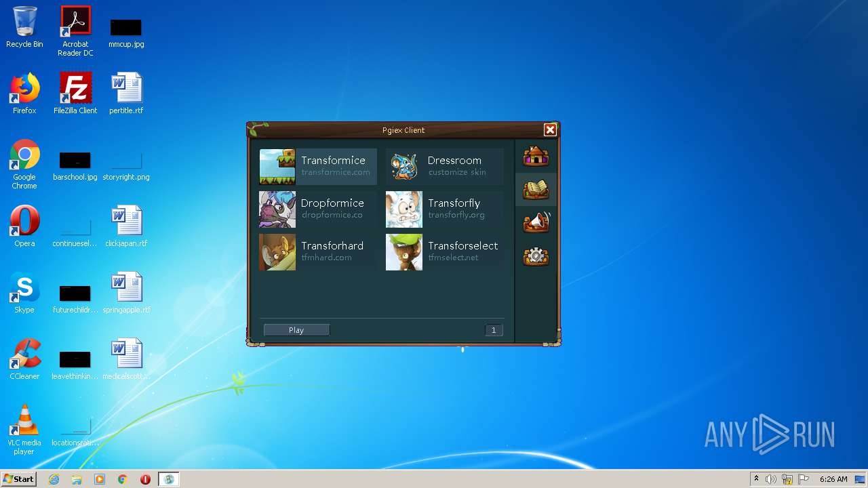Select the Firefox desktop shortcut
This screenshot has height=488, width=868.
(x=24, y=94)
